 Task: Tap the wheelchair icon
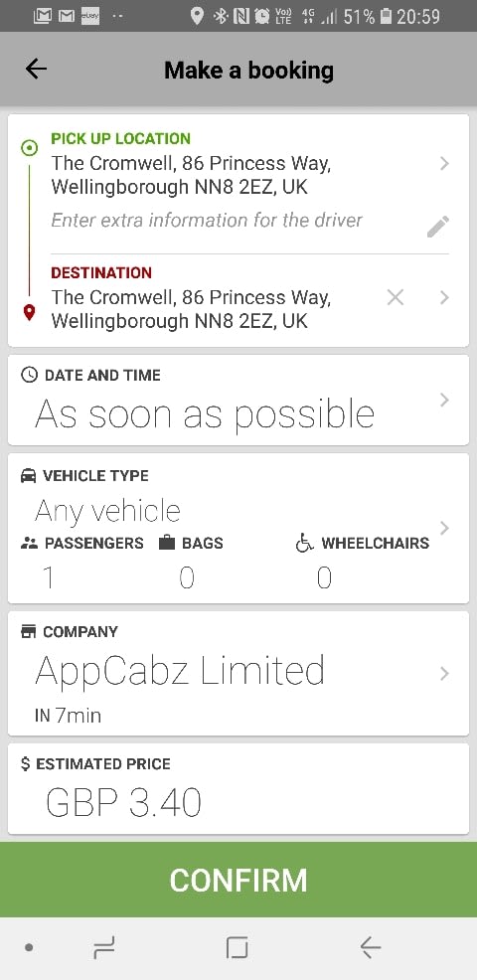304,543
